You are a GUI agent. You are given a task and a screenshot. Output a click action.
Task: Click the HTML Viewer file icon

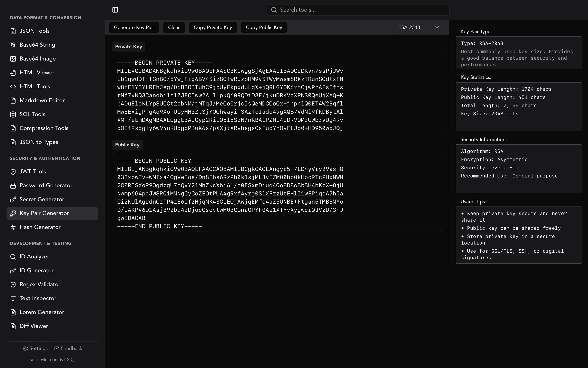click(x=13, y=73)
